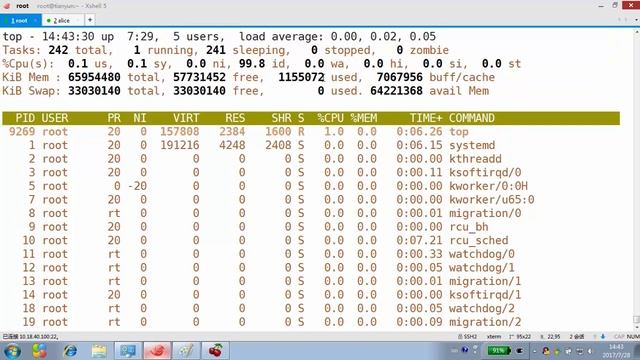This screenshot has height=360, width=640.
Task: Click the 'kworker/0:0H' command name
Action: click(x=489, y=186)
